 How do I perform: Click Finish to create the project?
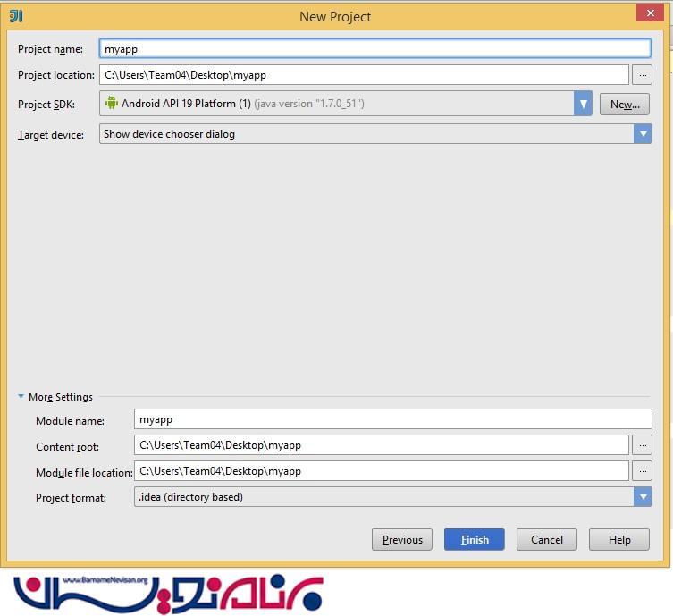click(474, 540)
